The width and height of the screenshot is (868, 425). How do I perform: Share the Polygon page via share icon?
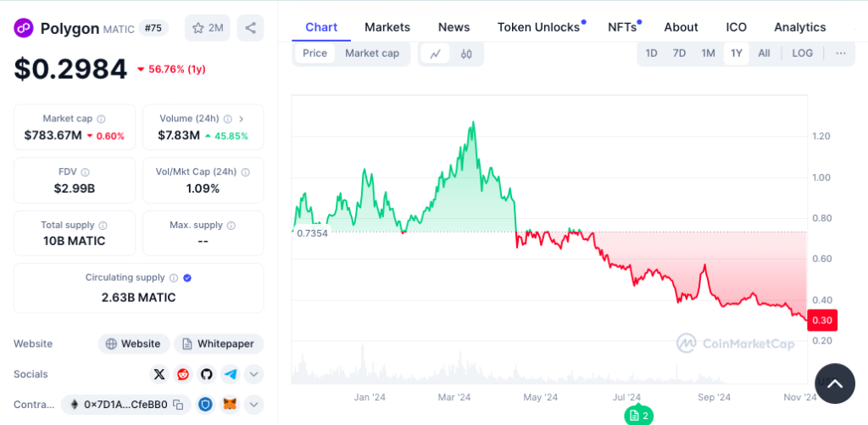coord(250,28)
